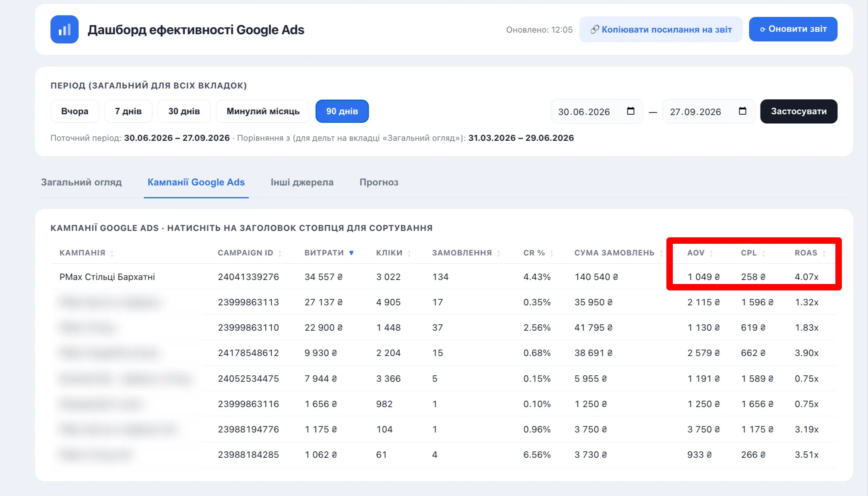Image resolution: width=868 pixels, height=496 pixels.
Task: Select the 7 днів period preset
Action: tap(128, 111)
